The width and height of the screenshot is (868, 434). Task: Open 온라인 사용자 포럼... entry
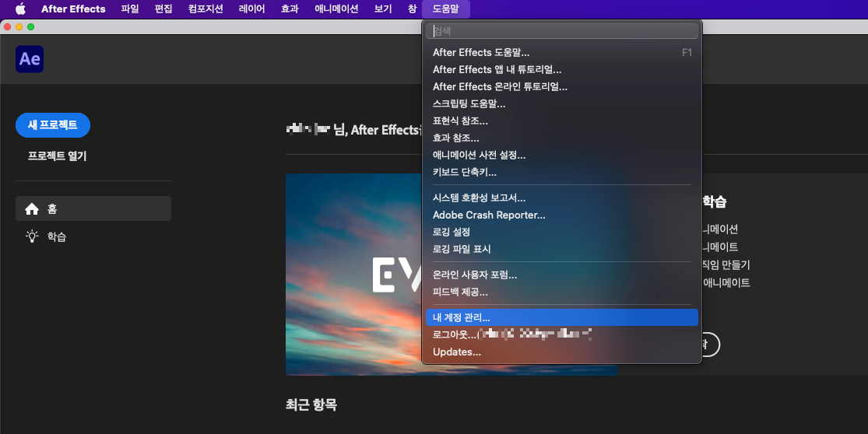[x=562, y=275]
